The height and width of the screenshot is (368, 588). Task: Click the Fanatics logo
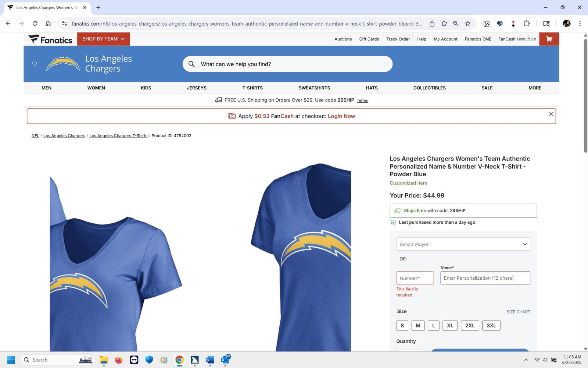[x=50, y=39]
